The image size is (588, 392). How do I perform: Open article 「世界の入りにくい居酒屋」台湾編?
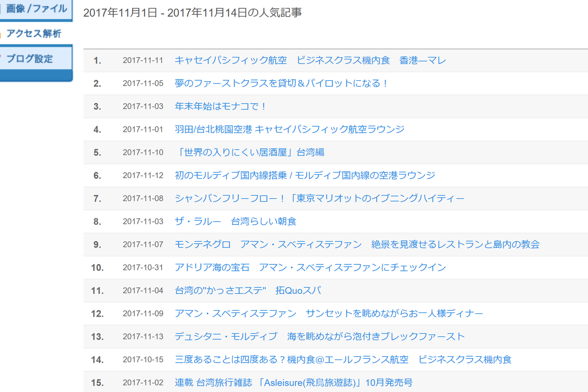[250, 152]
